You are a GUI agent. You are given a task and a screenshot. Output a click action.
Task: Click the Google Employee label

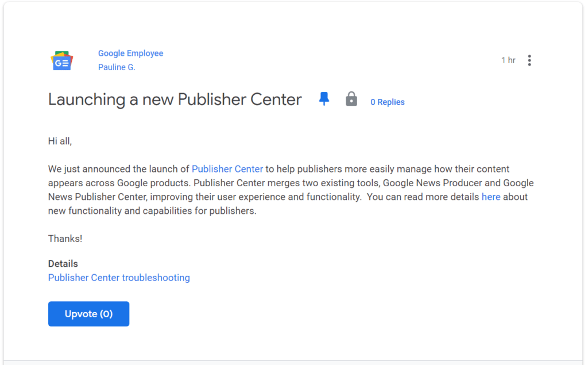(130, 53)
